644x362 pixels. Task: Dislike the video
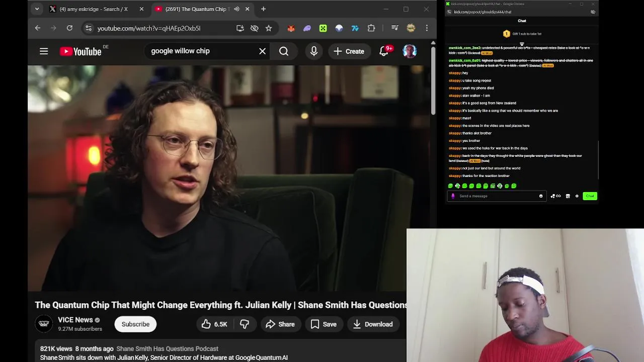pyautogui.click(x=245, y=324)
